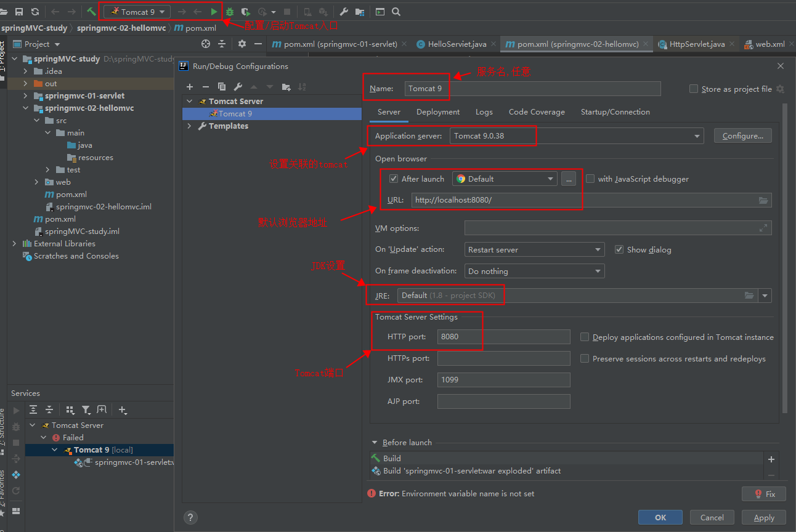Open On 'Update' action Restart server dropdown

coord(534,249)
